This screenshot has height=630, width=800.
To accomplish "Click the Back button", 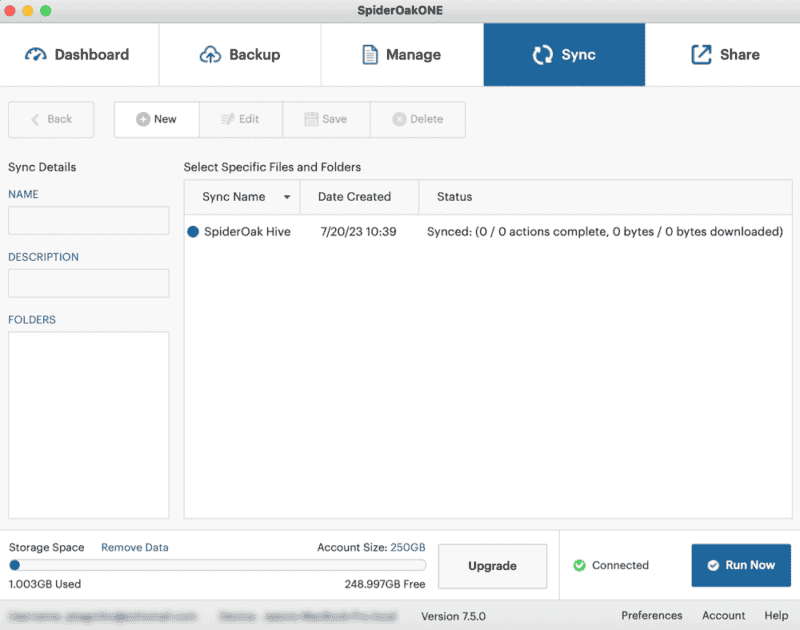I will click(50, 119).
